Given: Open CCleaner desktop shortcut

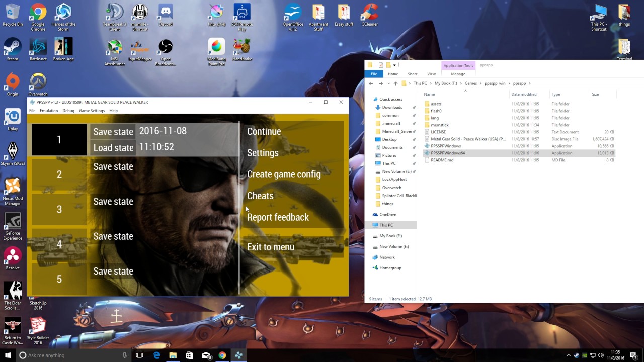Looking at the screenshot, I should (369, 15).
